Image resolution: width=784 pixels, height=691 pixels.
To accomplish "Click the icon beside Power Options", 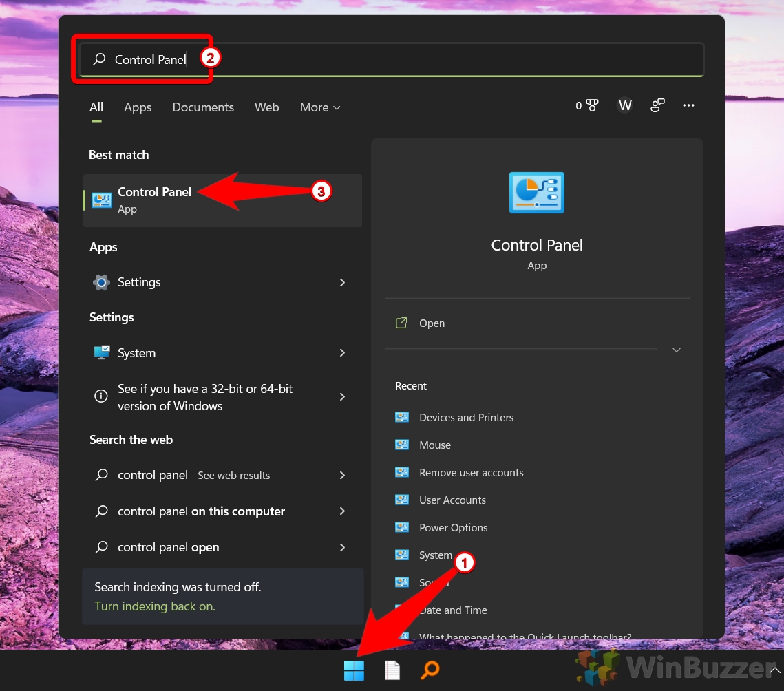I will tap(402, 527).
